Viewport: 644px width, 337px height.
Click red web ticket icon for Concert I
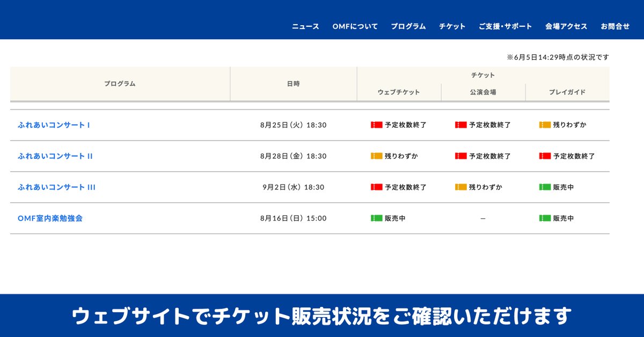coord(376,125)
